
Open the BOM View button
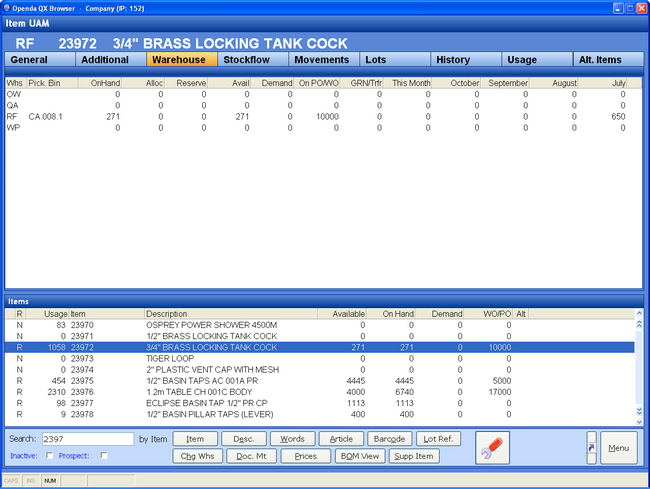click(x=360, y=456)
